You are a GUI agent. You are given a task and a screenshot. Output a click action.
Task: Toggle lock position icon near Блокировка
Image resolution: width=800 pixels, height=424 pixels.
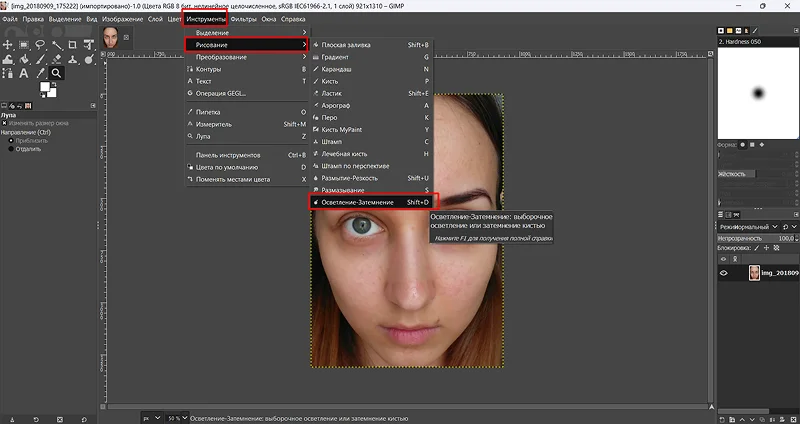coord(767,248)
